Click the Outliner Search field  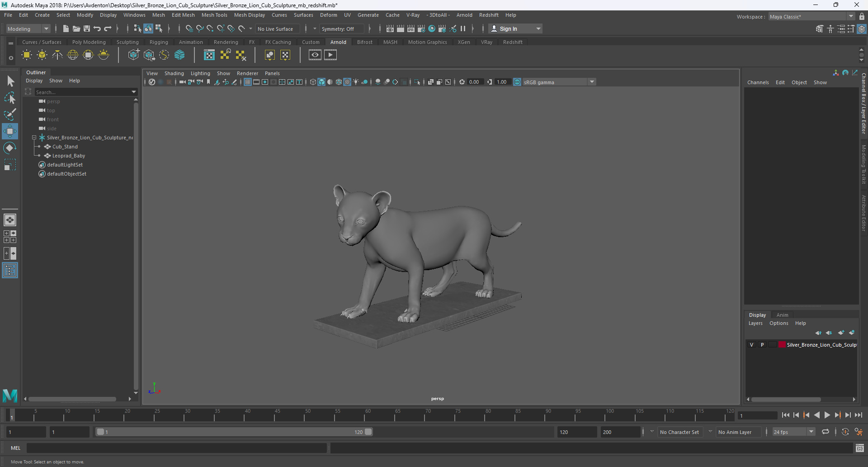tap(82, 92)
